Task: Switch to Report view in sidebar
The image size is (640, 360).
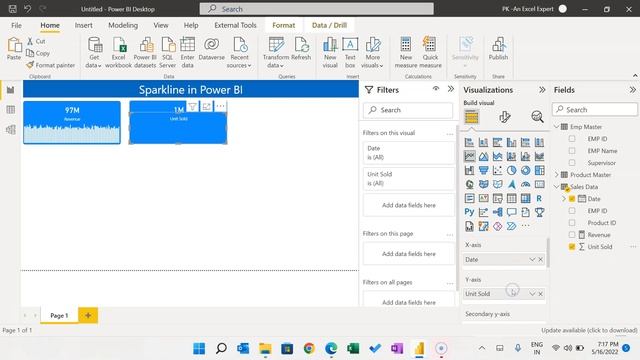Action: click(10, 90)
